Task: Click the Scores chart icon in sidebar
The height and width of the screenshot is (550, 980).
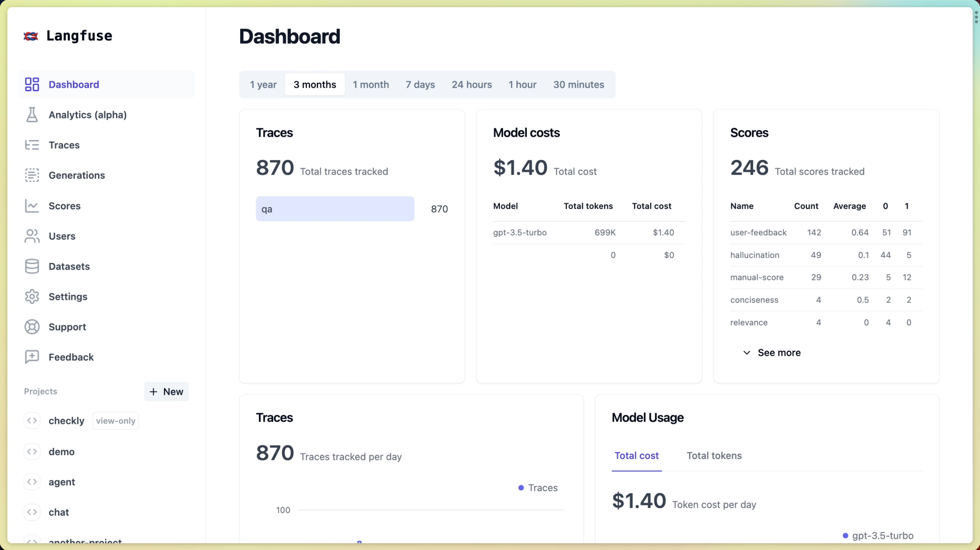Action: [x=32, y=205]
